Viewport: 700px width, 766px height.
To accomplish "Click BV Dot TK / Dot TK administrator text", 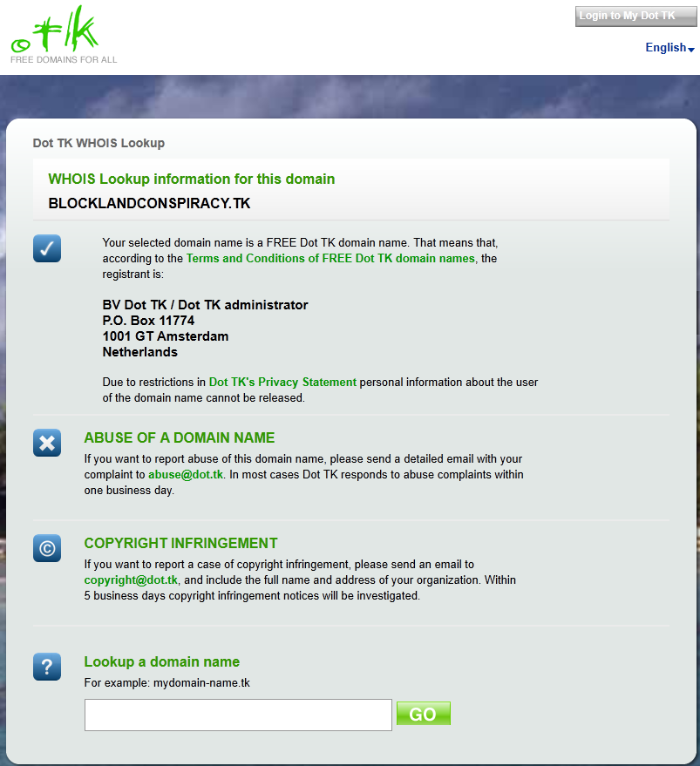I will (x=206, y=305).
